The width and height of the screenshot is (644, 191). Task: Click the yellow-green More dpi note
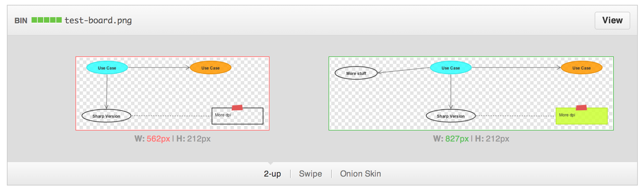[582, 116]
